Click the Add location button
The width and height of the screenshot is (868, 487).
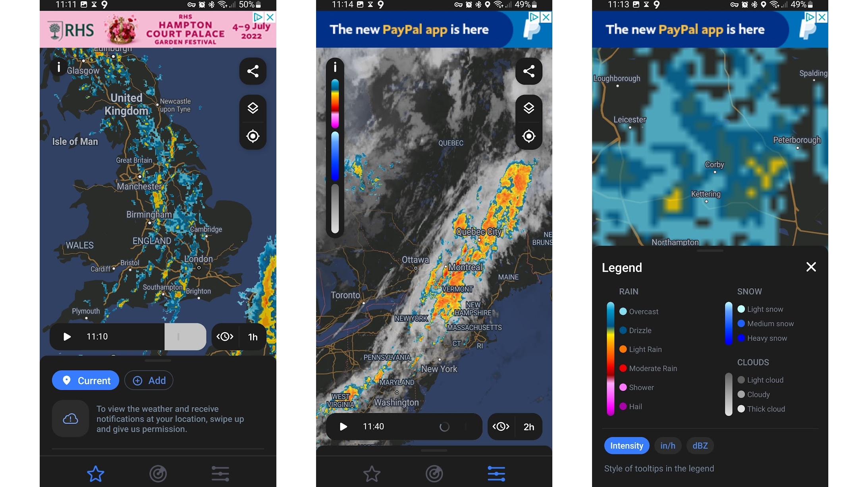[x=148, y=380]
